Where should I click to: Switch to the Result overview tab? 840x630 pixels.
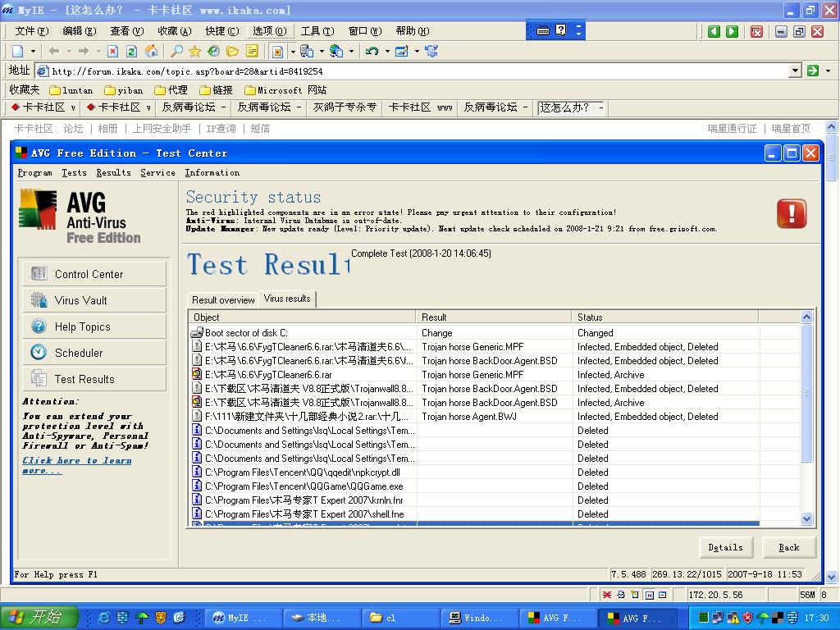[x=223, y=300]
